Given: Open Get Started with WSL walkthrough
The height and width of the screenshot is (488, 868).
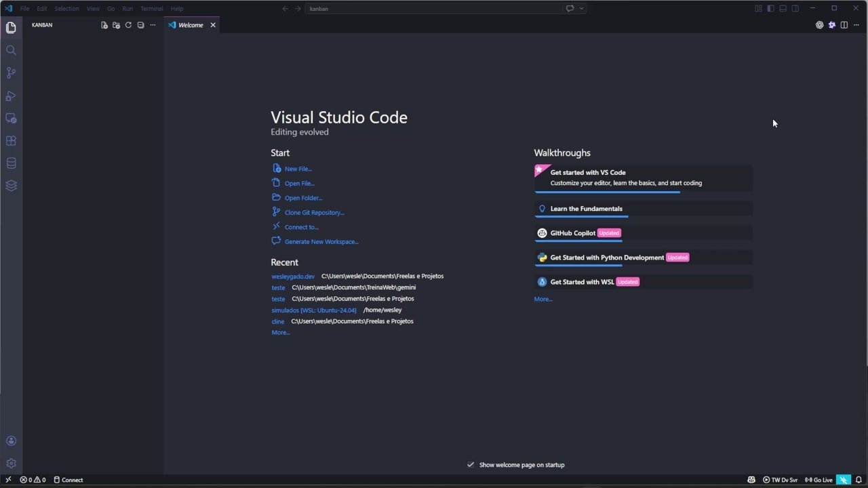Looking at the screenshot, I should tap(644, 282).
